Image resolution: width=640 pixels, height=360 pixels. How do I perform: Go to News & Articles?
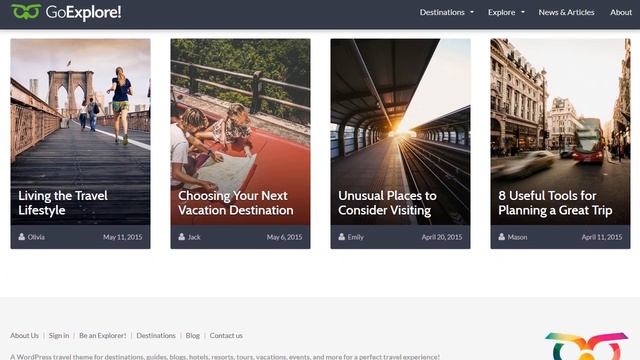(566, 12)
